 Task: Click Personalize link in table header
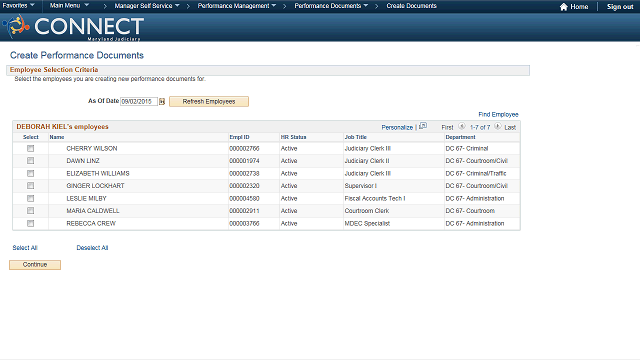tap(397, 127)
